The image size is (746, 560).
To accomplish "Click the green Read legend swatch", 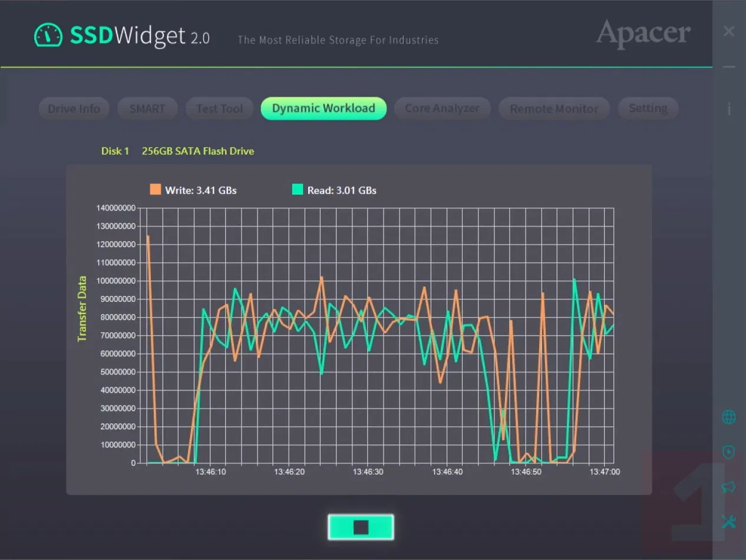I will (298, 189).
